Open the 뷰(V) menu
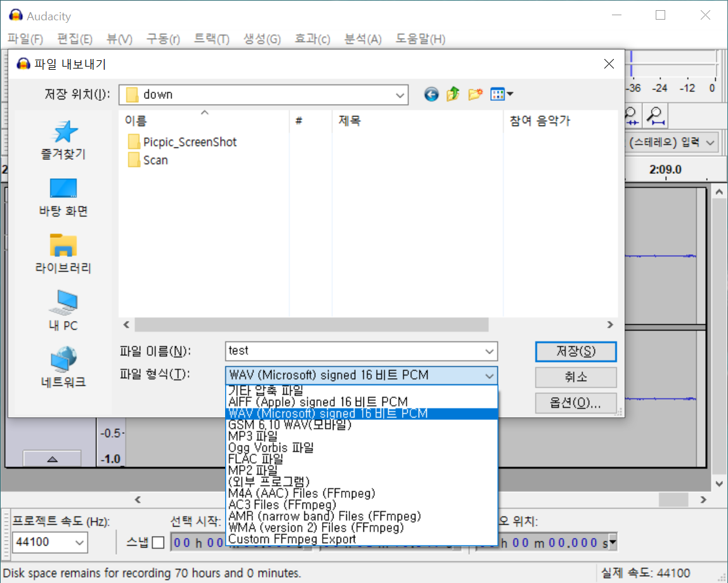The image size is (728, 583). pyautogui.click(x=119, y=39)
